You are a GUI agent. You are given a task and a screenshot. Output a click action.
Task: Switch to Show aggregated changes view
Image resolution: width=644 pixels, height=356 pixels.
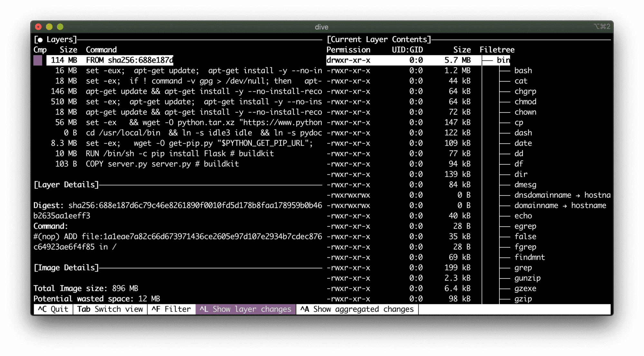(356, 309)
